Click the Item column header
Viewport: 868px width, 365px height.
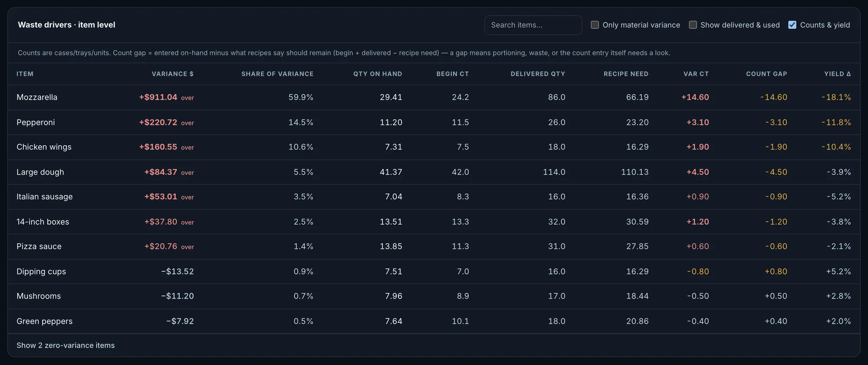click(x=25, y=74)
